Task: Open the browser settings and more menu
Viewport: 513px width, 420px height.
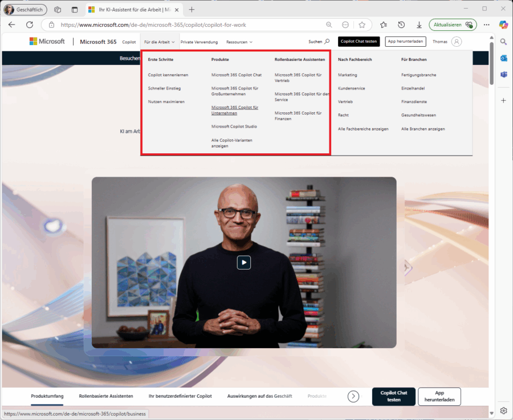Action: coord(487,25)
